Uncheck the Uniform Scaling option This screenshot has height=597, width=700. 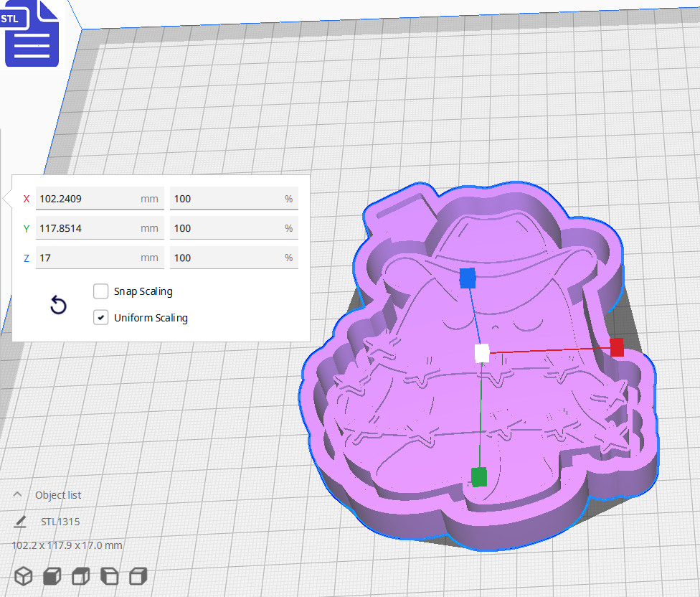tap(100, 318)
